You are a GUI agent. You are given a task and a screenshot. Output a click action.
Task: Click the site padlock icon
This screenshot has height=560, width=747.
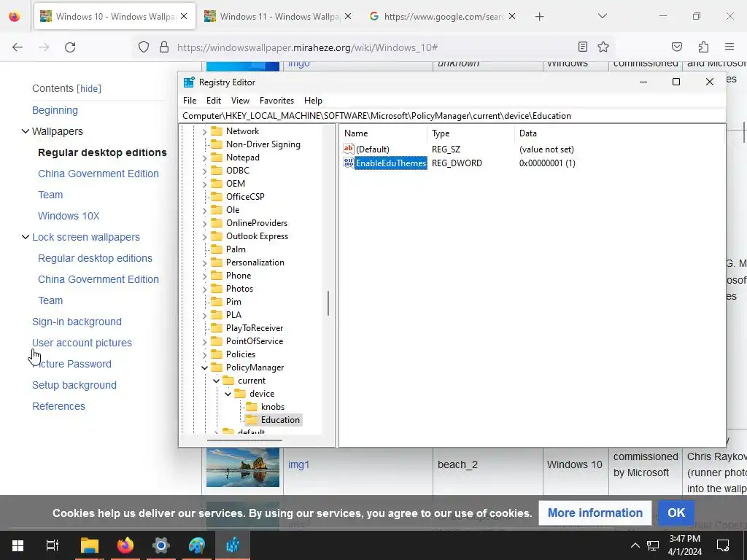point(164,47)
